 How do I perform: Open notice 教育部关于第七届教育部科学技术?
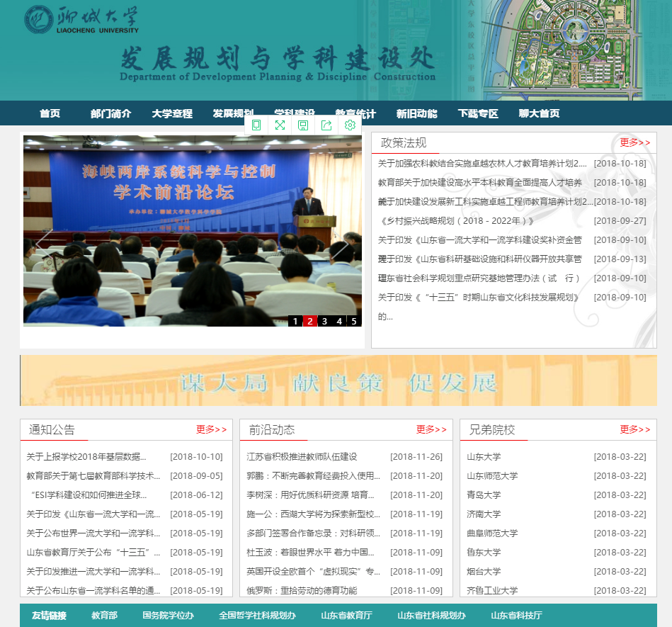[x=93, y=476]
